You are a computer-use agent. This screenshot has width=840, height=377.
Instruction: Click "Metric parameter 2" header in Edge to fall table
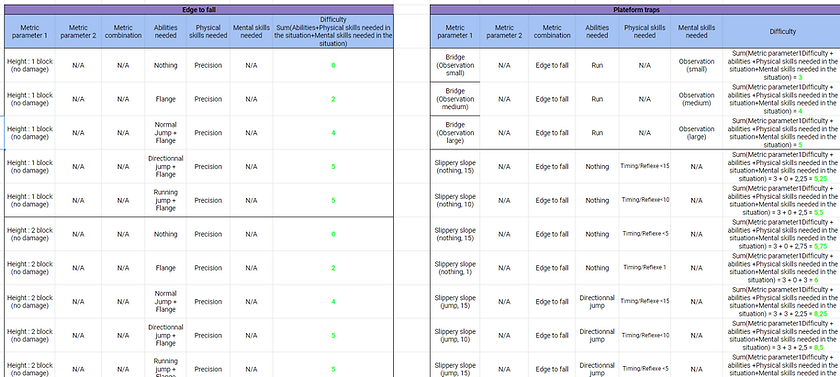click(78, 32)
